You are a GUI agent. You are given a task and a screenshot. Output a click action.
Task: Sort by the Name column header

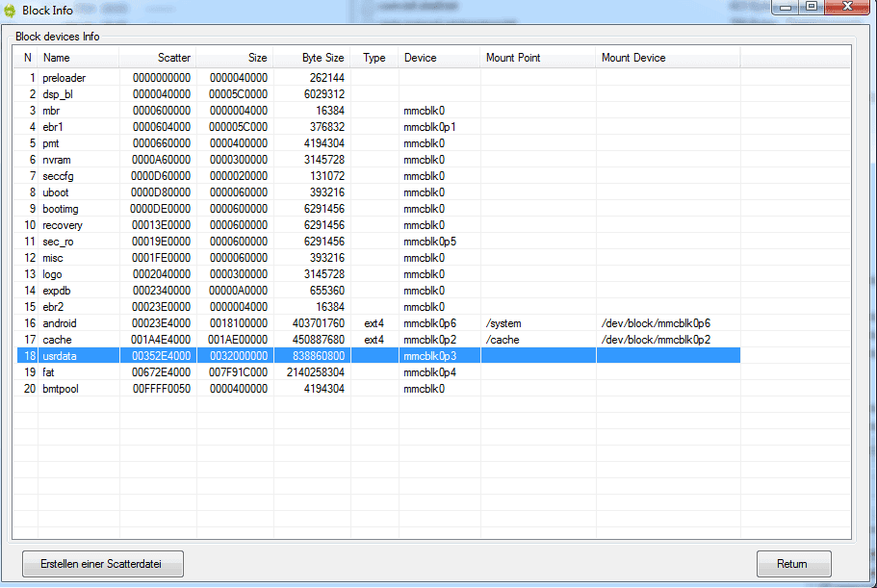click(78, 58)
